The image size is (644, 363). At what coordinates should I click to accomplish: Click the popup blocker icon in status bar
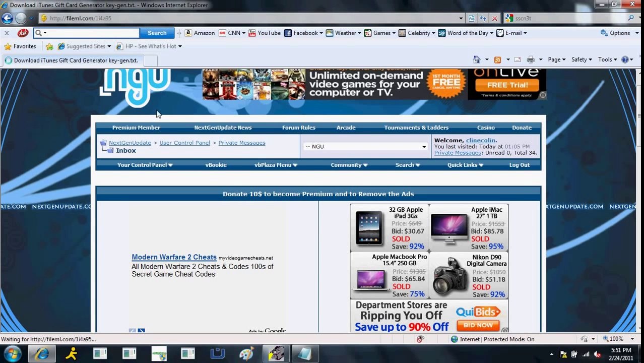(x=420, y=339)
